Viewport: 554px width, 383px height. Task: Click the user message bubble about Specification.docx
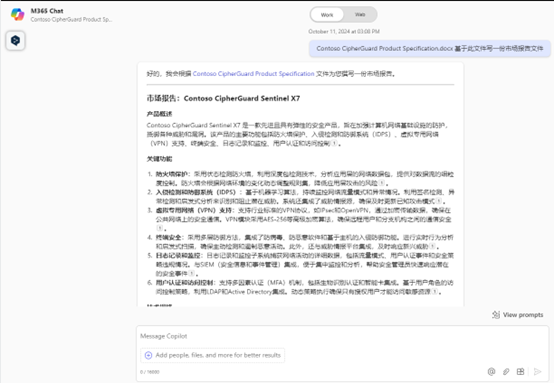(430, 48)
